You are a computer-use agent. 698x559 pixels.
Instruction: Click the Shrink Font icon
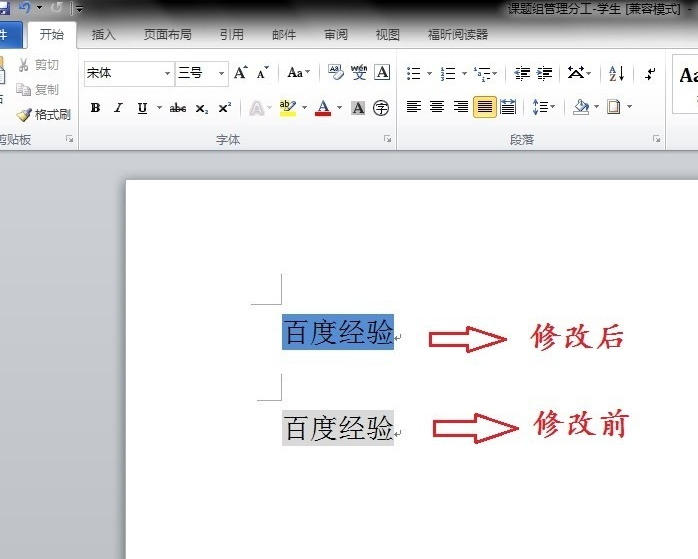tap(263, 73)
